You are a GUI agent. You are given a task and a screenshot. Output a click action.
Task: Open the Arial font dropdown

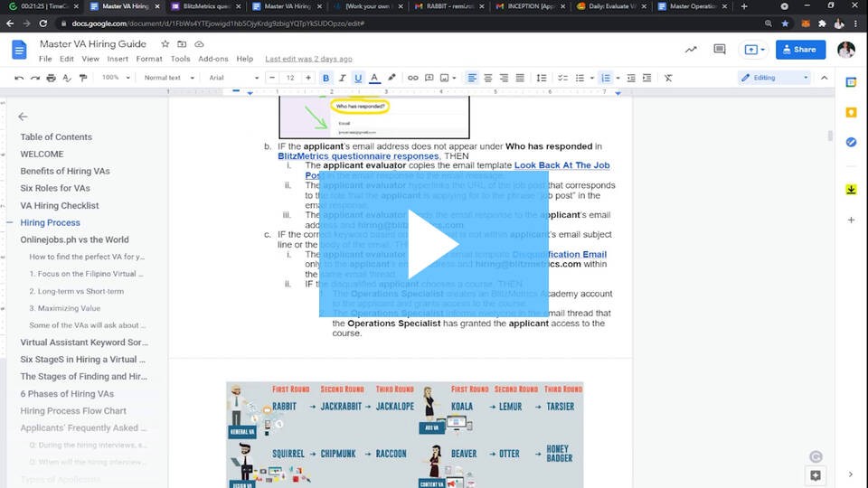point(233,78)
